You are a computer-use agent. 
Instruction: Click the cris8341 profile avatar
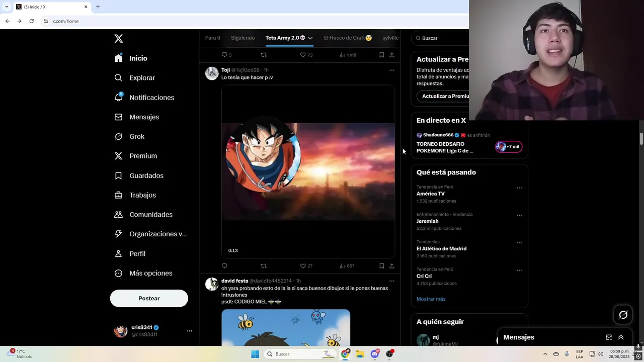121,331
